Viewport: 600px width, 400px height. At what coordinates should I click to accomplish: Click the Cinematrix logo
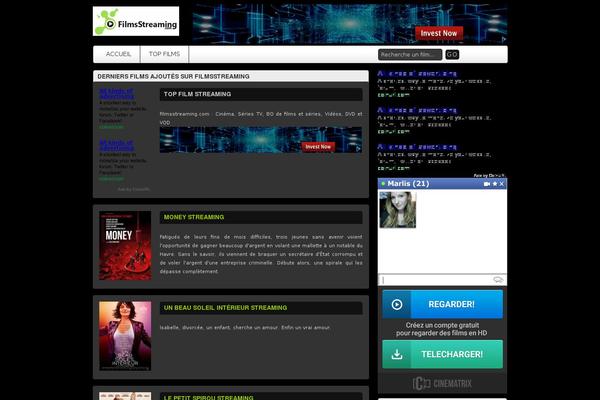(442, 384)
